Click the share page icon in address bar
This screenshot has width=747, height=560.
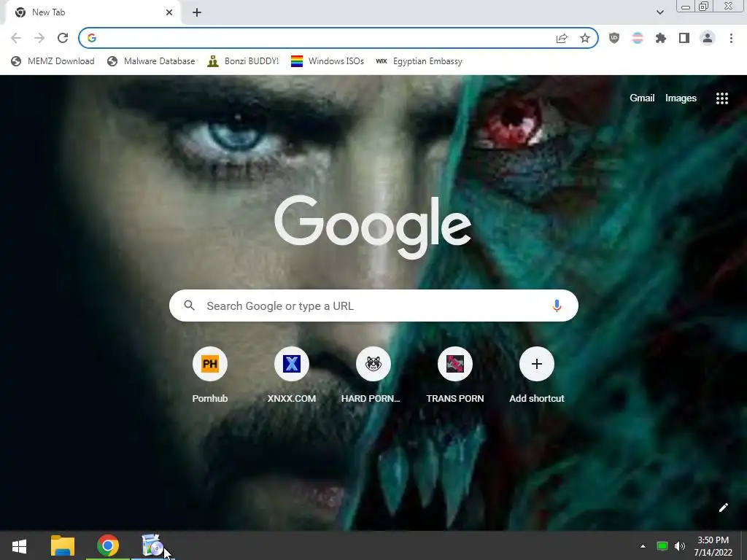[562, 39]
